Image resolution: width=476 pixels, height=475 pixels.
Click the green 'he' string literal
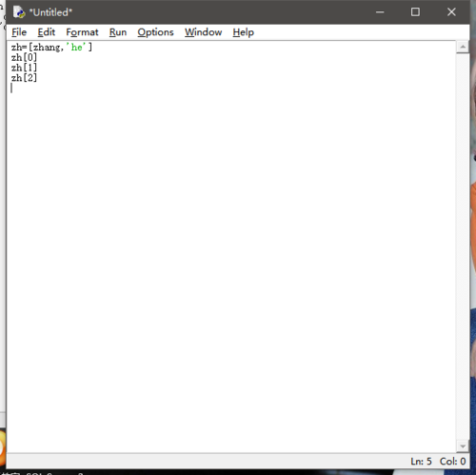pyautogui.click(x=76, y=48)
